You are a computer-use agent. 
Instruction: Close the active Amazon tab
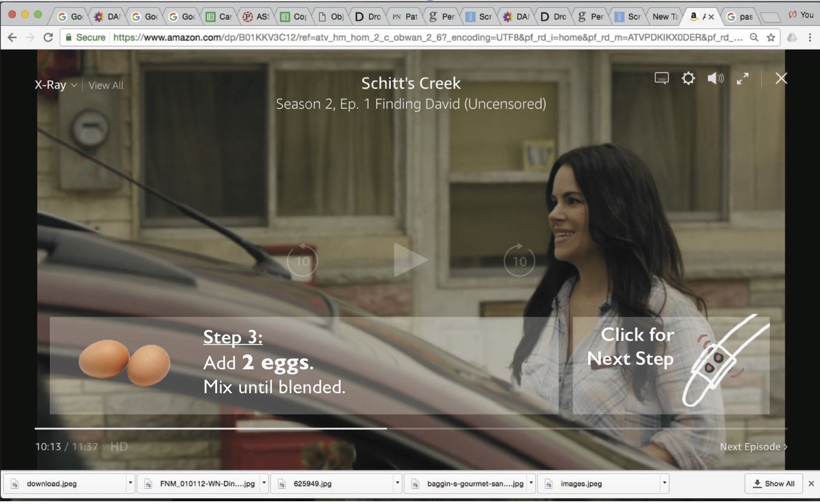(x=711, y=16)
